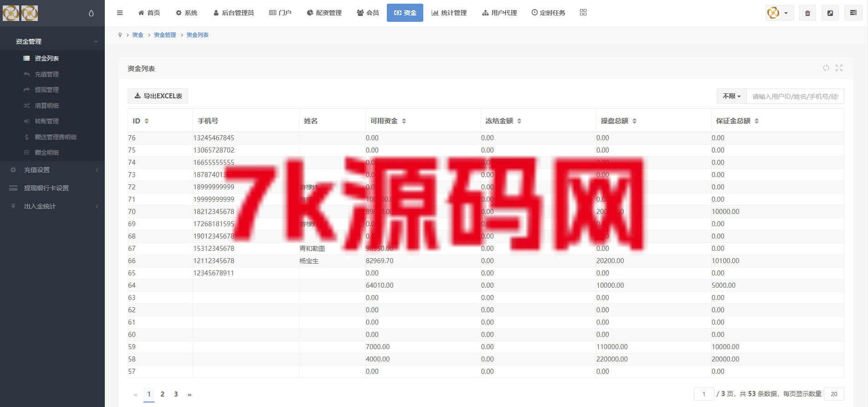Click phone number 12112345678
This screenshot has height=407, width=868.
(x=214, y=261)
